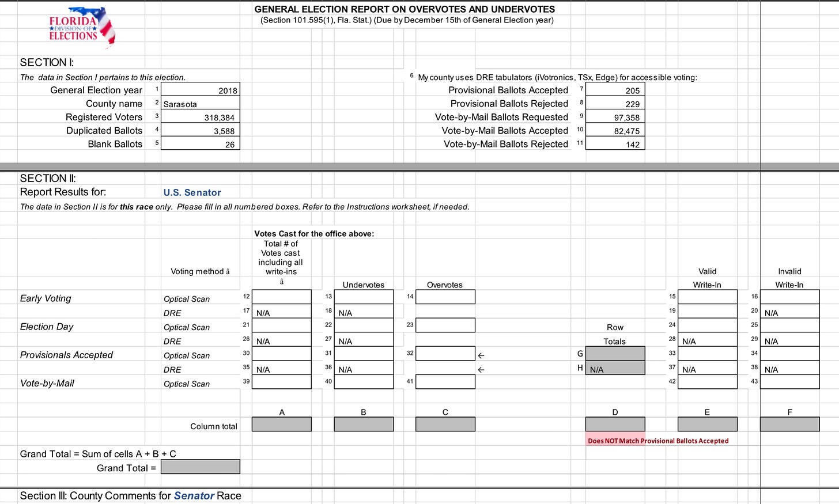The width and height of the screenshot is (839, 504).
Task: Click box 40 Vote-by-Mail undervotes
Action: tap(364, 381)
